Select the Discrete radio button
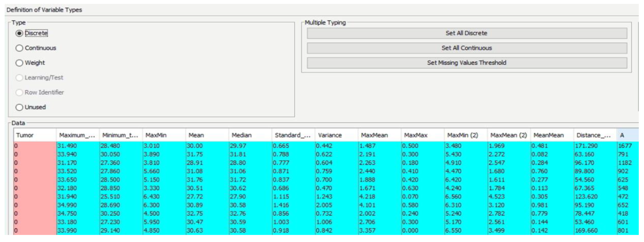 click(20, 33)
